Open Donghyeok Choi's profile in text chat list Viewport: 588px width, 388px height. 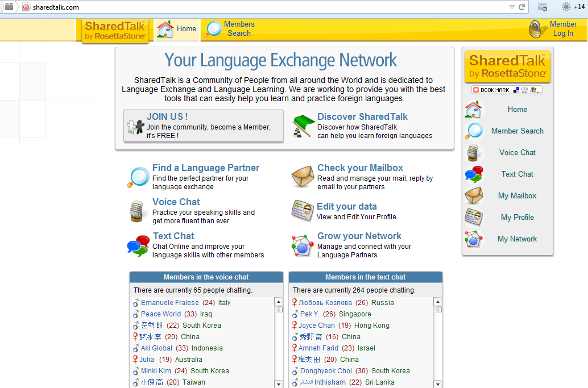click(326, 371)
